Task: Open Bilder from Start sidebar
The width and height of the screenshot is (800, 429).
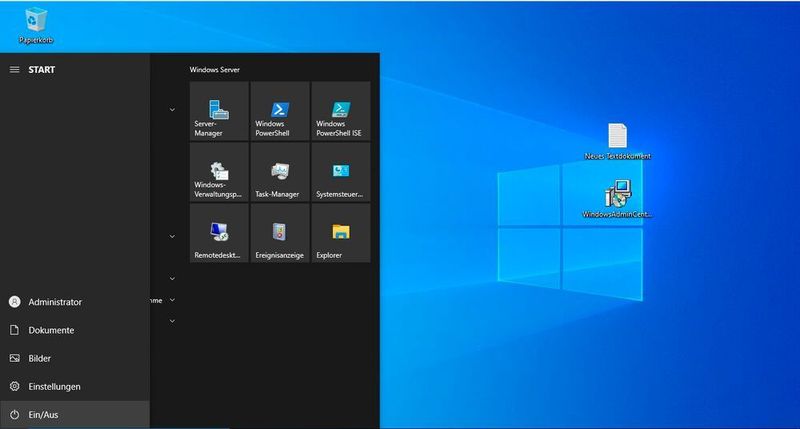Action: (x=75, y=358)
